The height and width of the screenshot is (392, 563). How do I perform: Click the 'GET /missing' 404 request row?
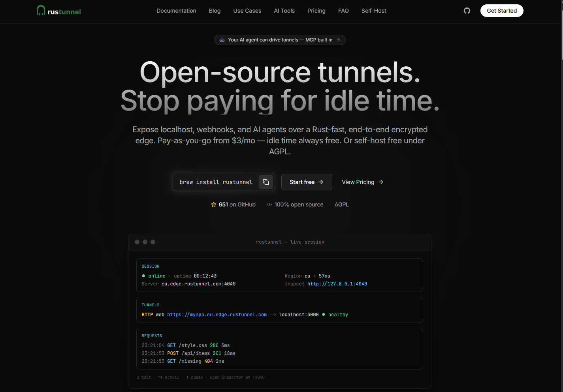point(183,361)
